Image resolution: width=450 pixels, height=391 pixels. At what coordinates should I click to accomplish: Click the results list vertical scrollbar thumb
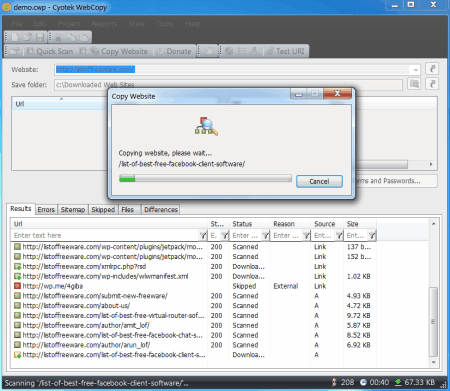click(433, 322)
